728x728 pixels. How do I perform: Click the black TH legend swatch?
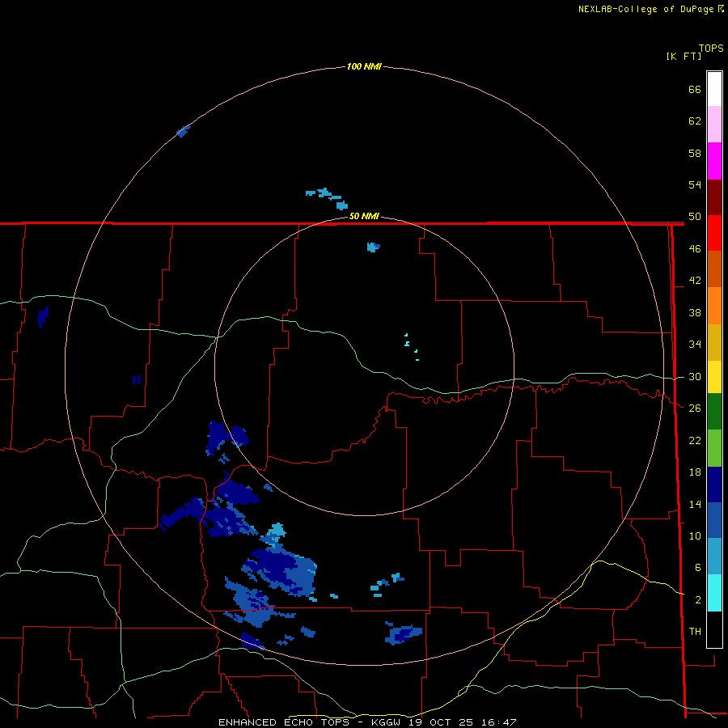pyautogui.click(x=714, y=629)
